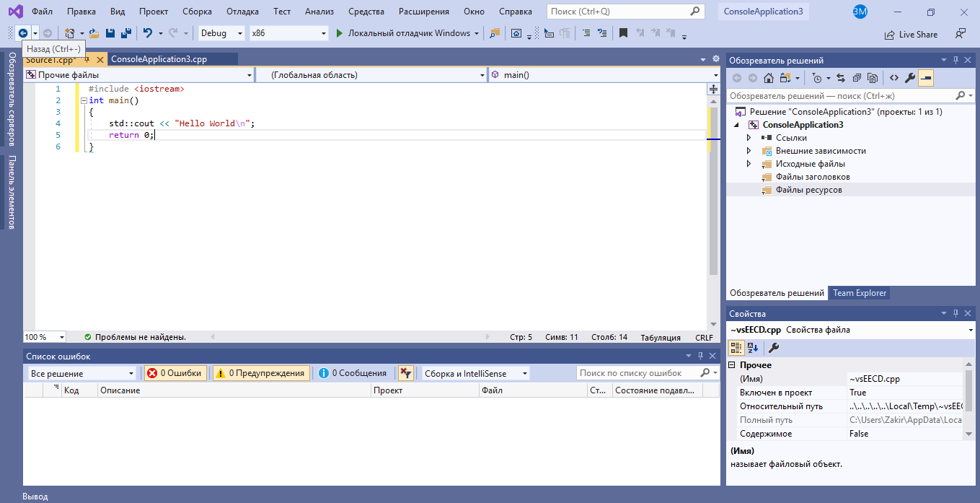Click the Visual Studio logo icon
This screenshot has width=980, height=503.
click(x=15, y=12)
